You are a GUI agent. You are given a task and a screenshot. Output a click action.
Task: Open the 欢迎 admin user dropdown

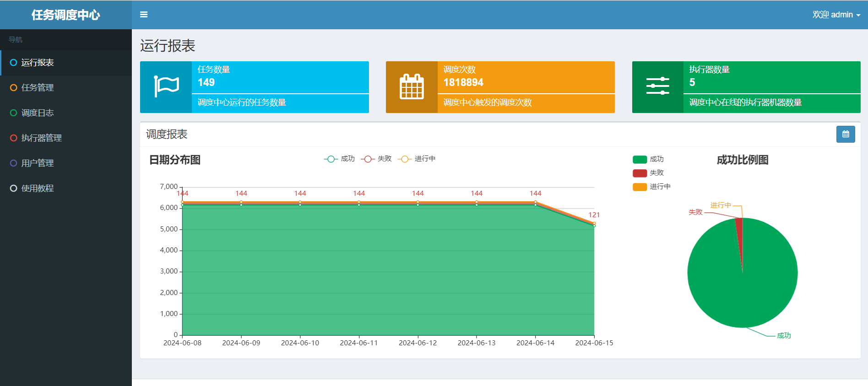click(x=836, y=15)
